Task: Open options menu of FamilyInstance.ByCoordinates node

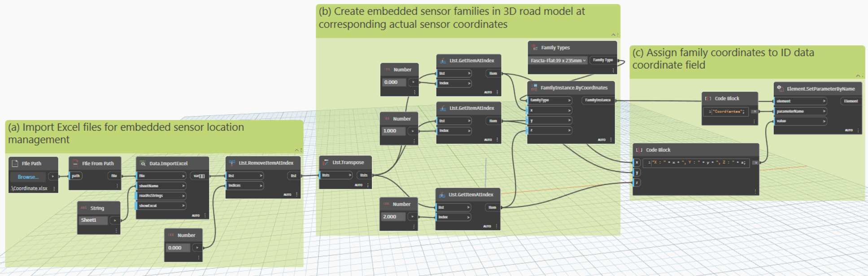Action: click(x=611, y=140)
